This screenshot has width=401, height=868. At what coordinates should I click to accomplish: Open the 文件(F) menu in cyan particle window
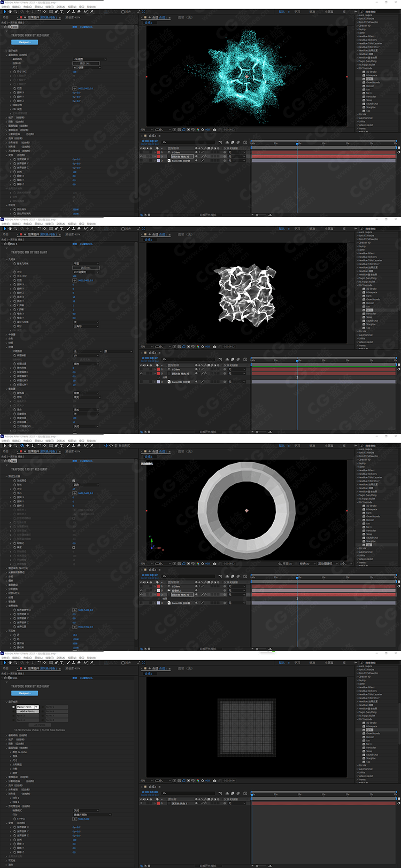pos(6,6)
